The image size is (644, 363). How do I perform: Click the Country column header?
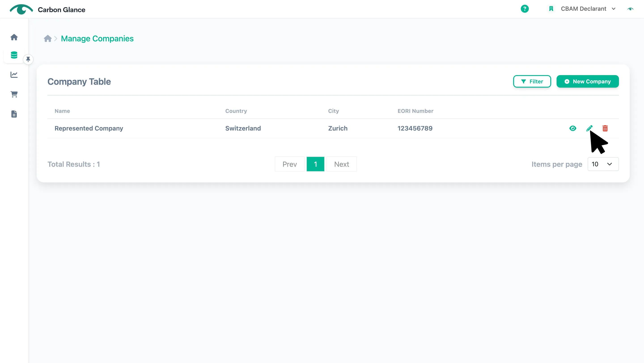(x=236, y=111)
